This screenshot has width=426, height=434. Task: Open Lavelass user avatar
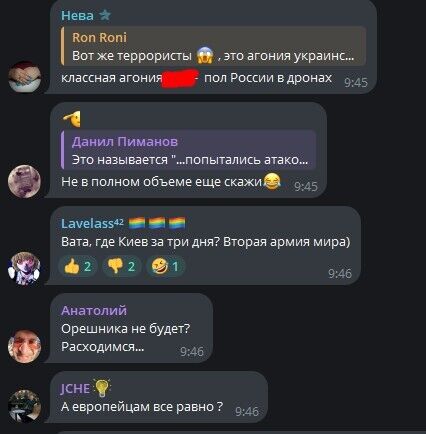click(24, 269)
